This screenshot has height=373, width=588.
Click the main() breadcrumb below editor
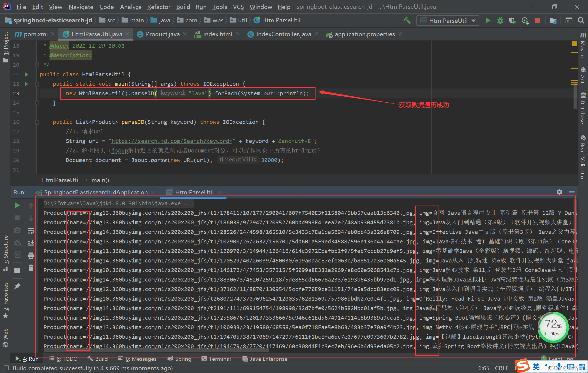pos(100,180)
